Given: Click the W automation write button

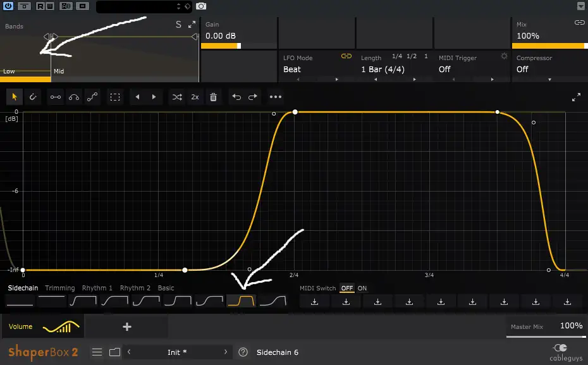Looking at the screenshot, I should coord(49,6).
